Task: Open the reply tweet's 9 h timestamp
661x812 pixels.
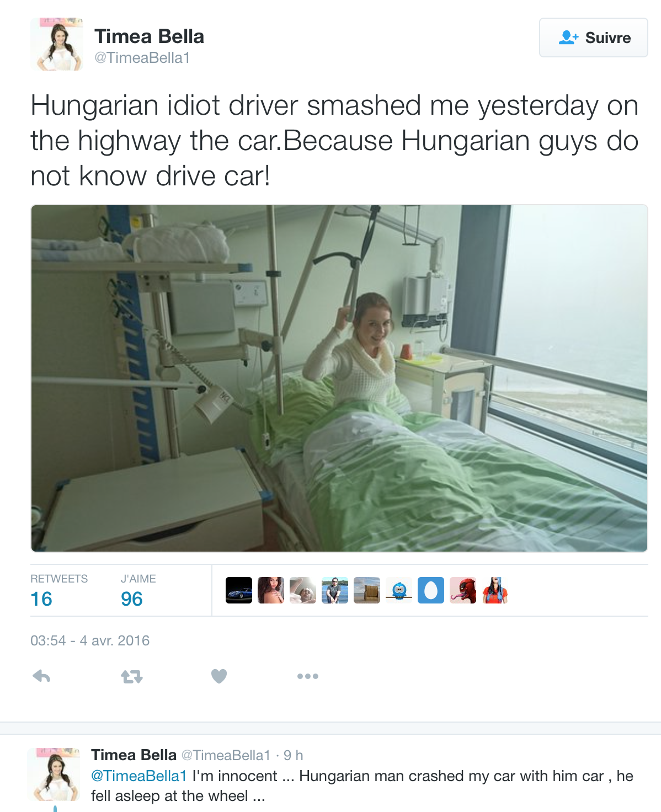Action: coord(294,755)
